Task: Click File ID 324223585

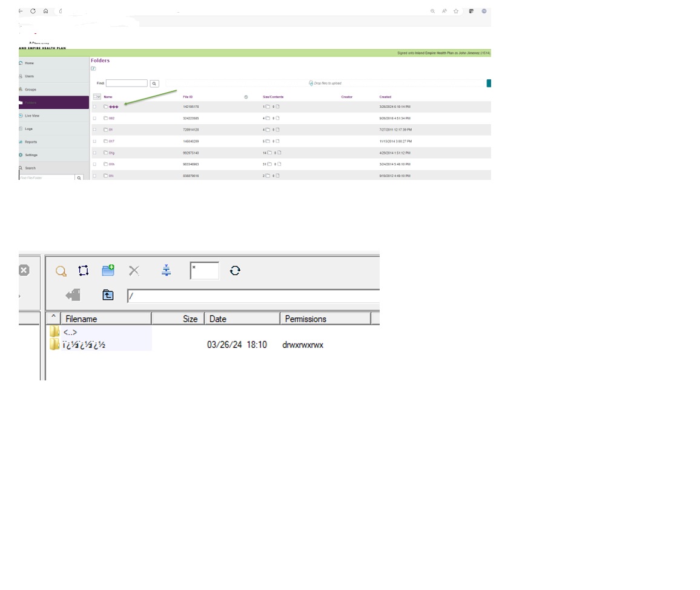Action: pos(191,118)
